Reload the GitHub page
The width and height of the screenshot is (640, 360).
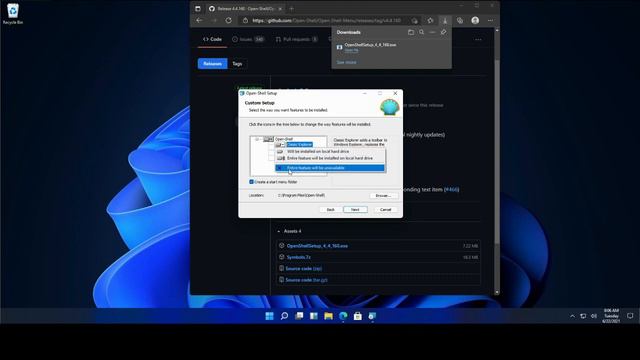tap(229, 20)
